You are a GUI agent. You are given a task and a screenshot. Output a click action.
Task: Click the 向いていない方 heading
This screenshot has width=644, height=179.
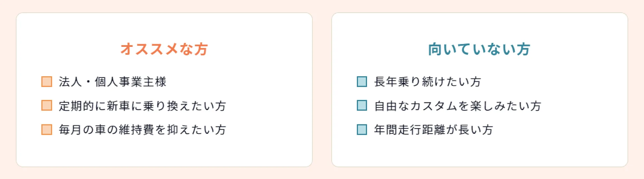479,49
